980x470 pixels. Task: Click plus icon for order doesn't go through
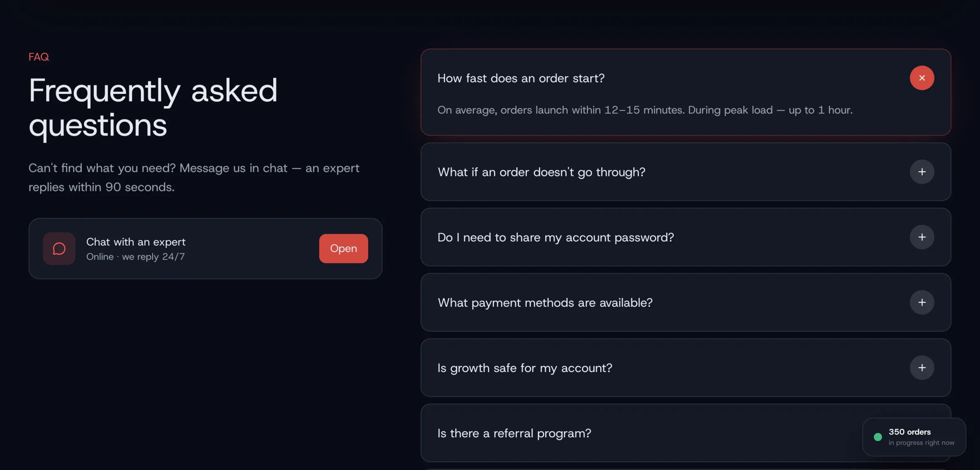[922, 172]
